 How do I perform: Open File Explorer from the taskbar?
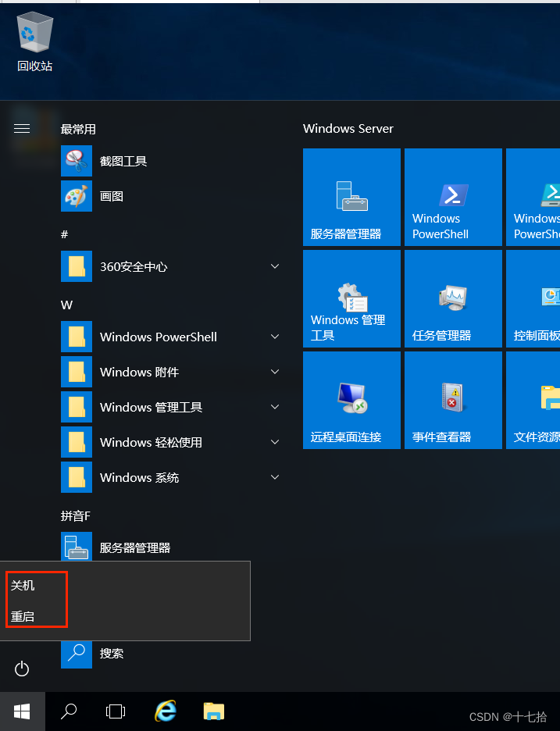click(x=214, y=711)
